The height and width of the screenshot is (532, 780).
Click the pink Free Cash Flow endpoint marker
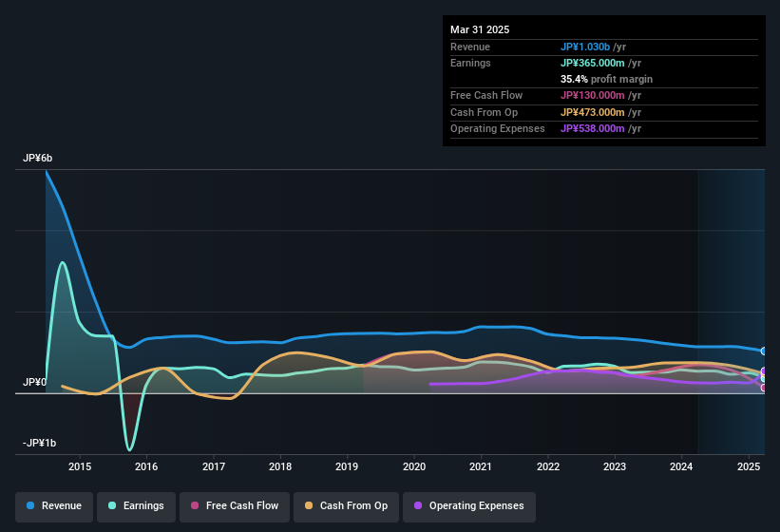pyautogui.click(x=764, y=388)
